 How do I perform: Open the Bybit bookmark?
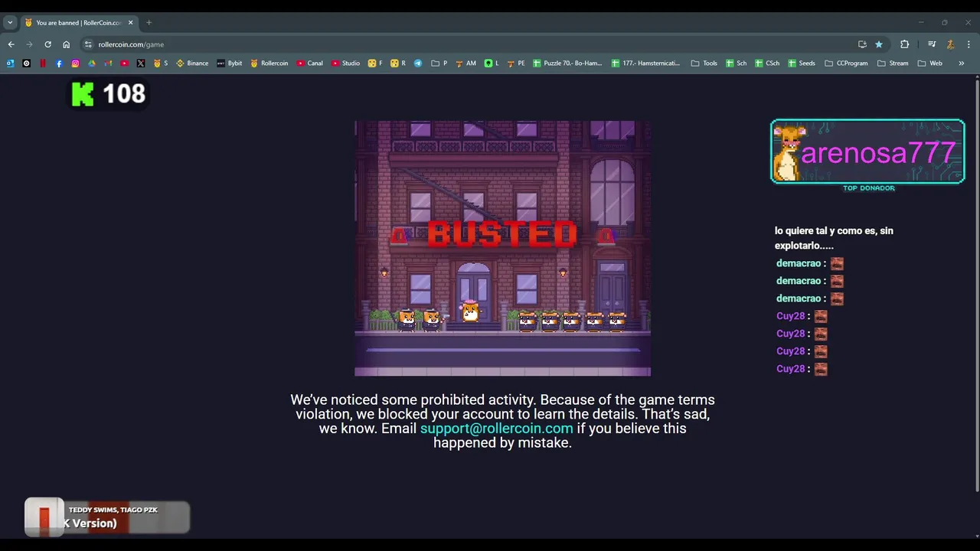point(230,64)
